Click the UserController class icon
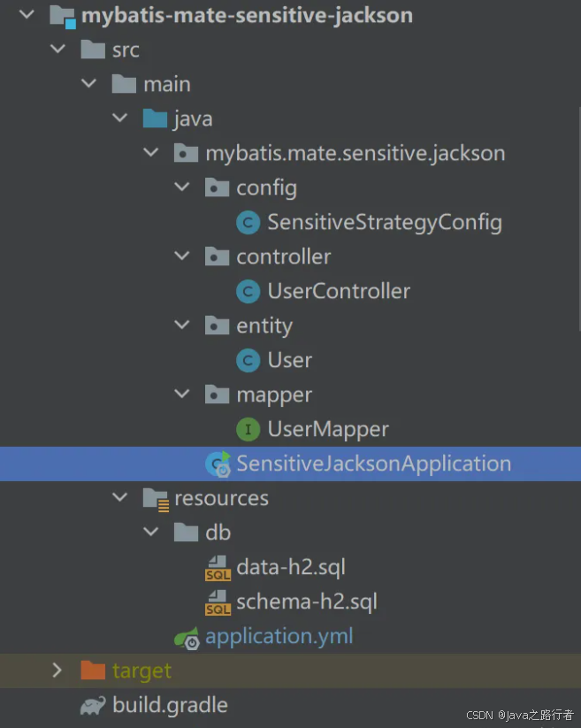This screenshot has height=728, width=581. [248, 292]
